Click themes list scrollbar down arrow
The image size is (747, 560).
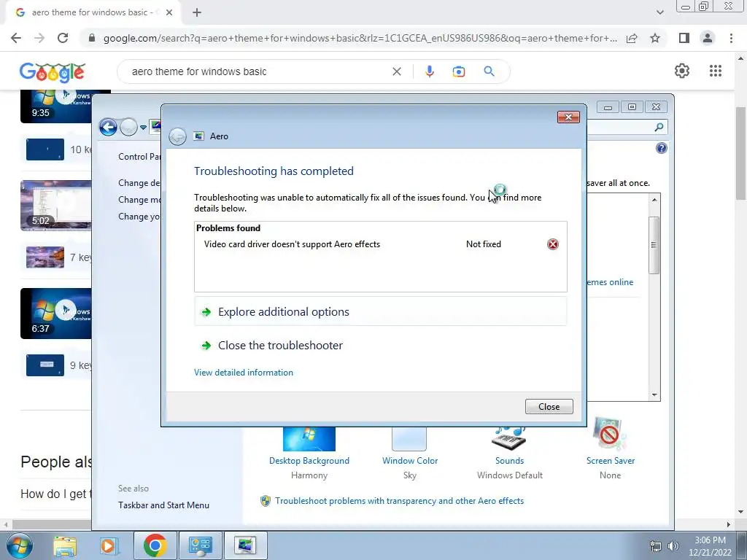pos(654,394)
